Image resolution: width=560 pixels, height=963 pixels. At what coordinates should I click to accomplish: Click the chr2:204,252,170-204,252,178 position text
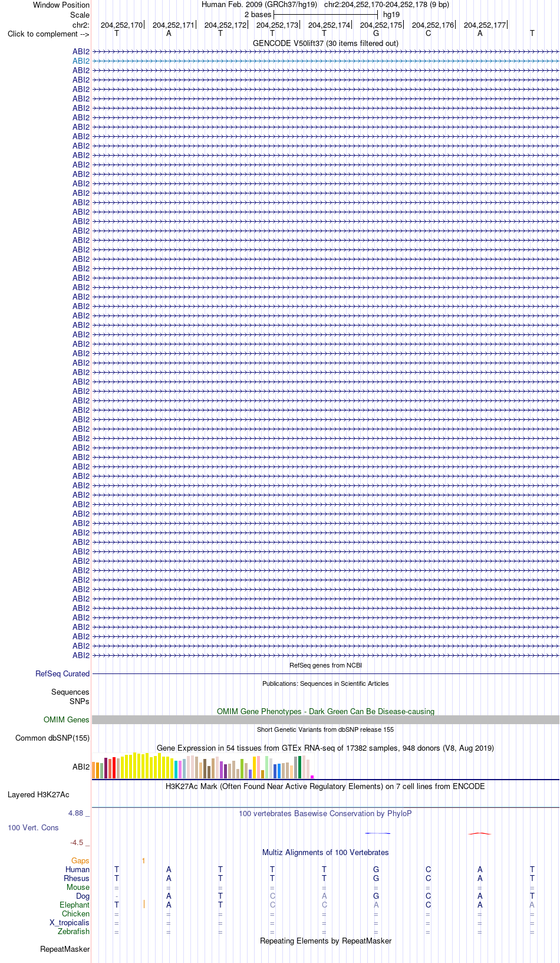387,4
